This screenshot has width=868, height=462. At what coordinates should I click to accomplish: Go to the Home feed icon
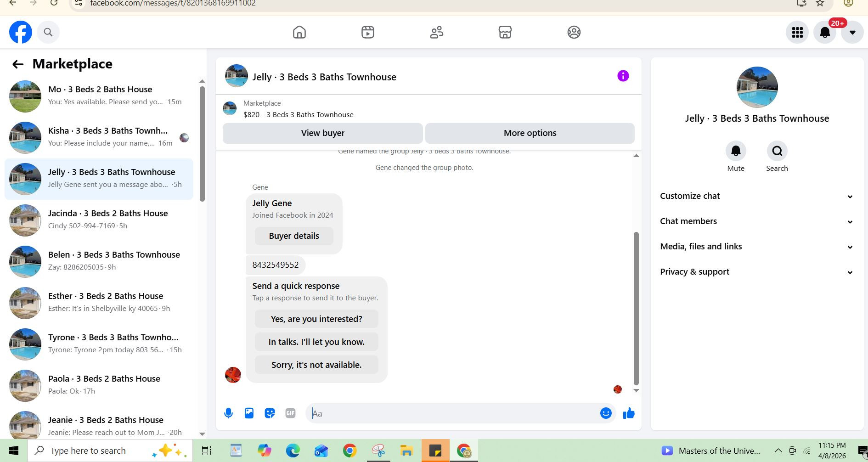(299, 32)
